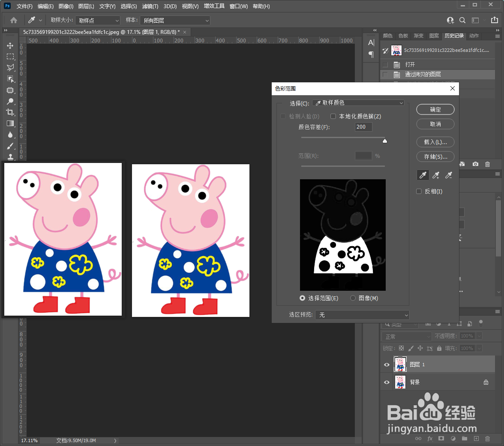This screenshot has height=446, width=504.
Task: Select the Crop tool
Action: (x=10, y=112)
